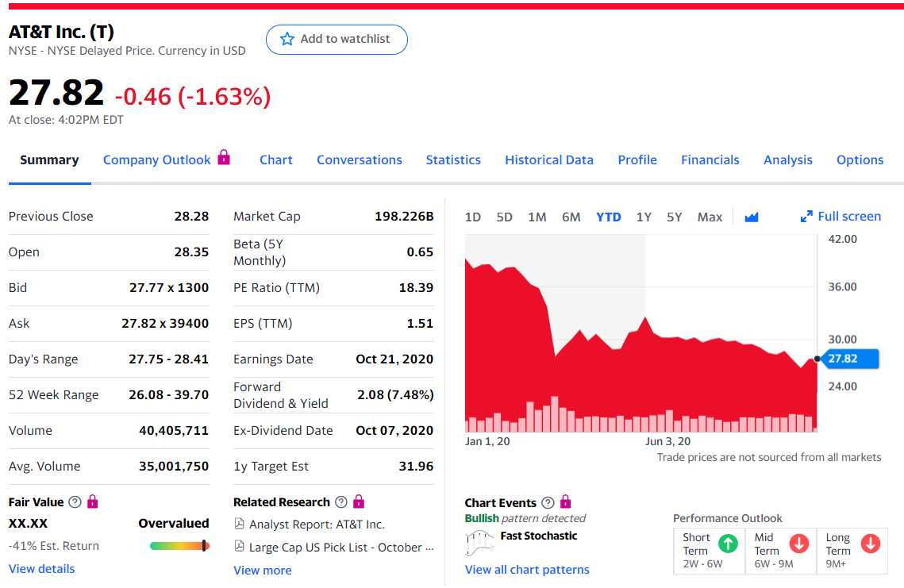Select the YTD chart range

[608, 217]
